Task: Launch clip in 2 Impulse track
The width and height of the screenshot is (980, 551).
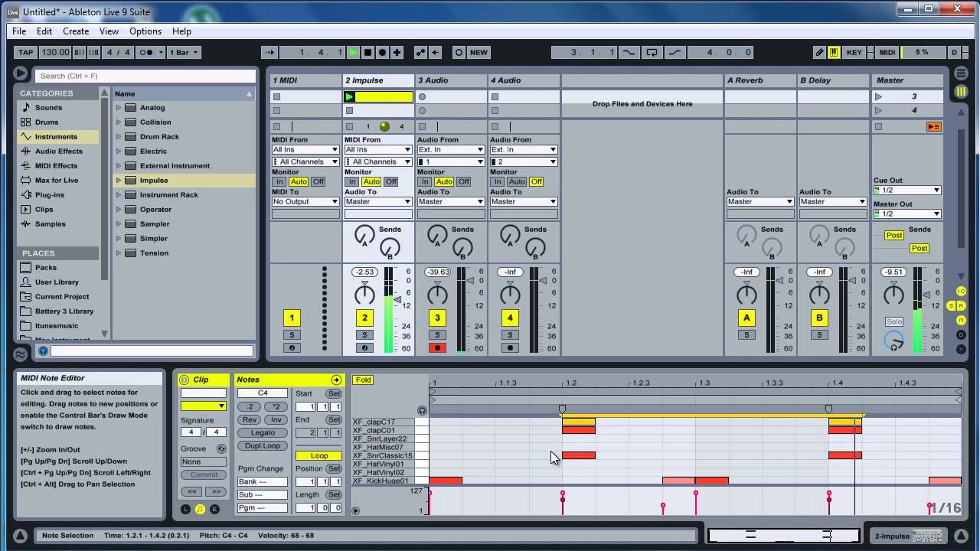Action: [349, 96]
